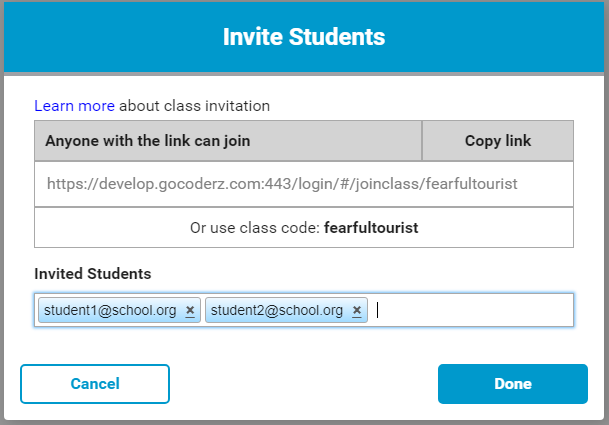
Task: Click the word "Students" in blue header
Action: click(x=337, y=37)
